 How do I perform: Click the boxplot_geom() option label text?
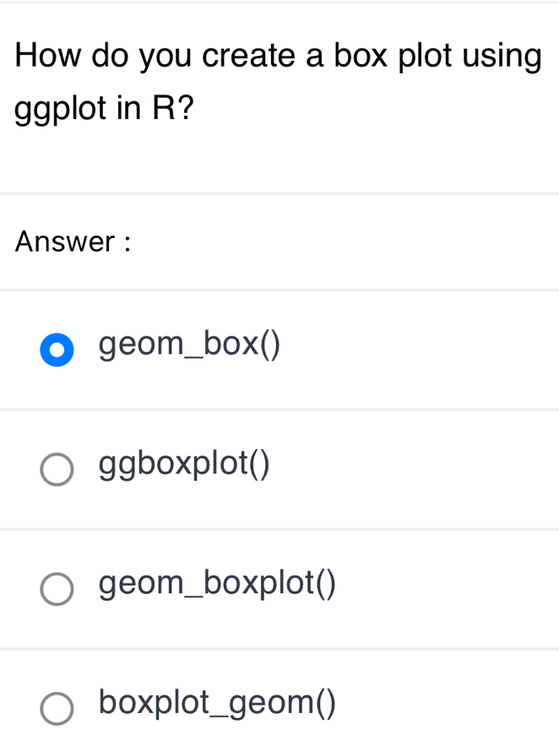(x=217, y=703)
